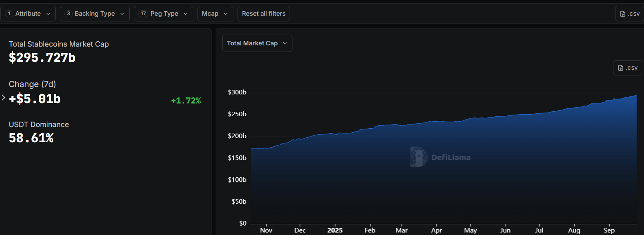Click the 58.61% USDT Dominance value
The image size is (644, 235).
[31, 138]
